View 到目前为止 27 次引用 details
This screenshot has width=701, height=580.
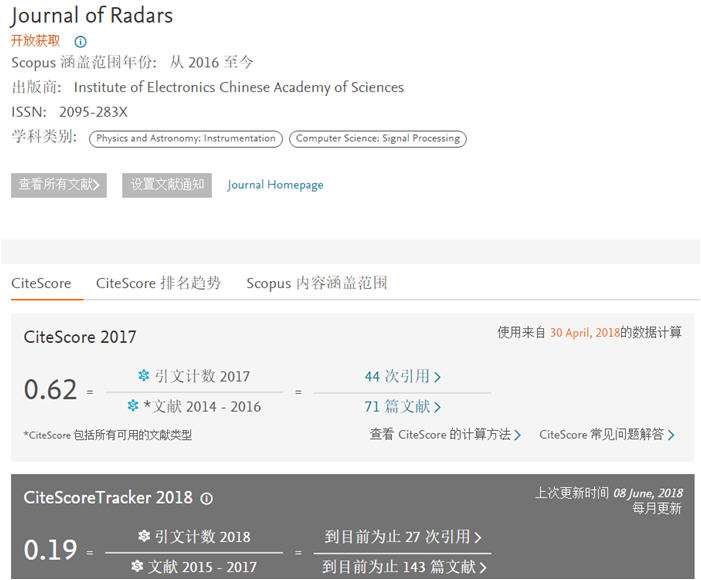tap(403, 537)
